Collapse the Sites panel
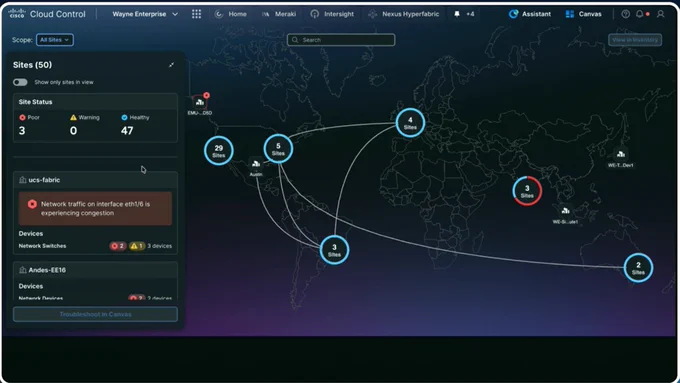 [171, 65]
